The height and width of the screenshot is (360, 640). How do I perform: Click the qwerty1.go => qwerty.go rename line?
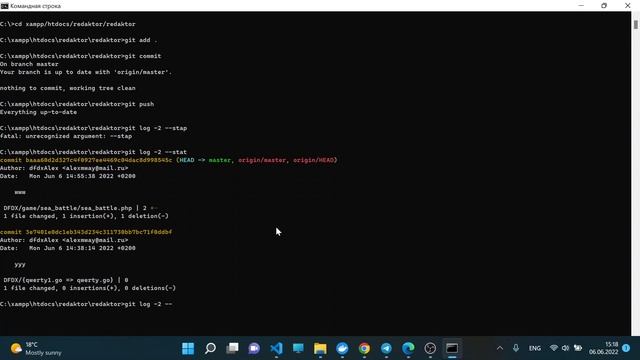[66, 280]
